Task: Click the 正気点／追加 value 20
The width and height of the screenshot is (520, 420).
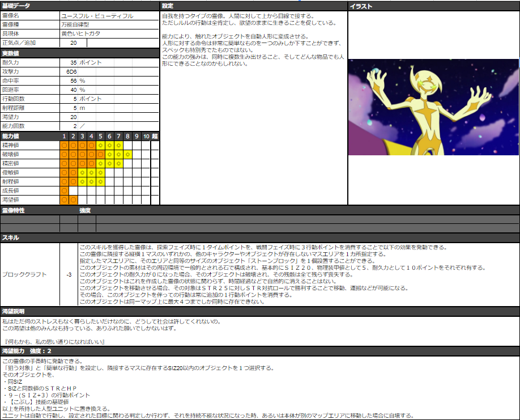Action: (x=73, y=43)
